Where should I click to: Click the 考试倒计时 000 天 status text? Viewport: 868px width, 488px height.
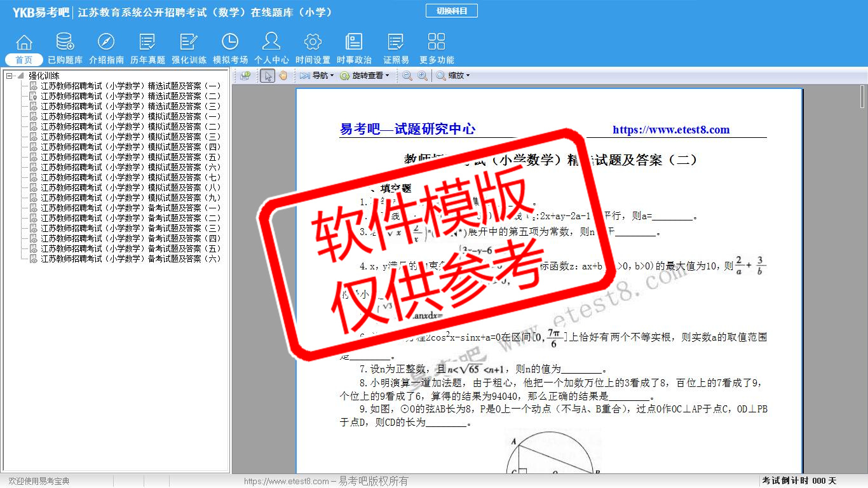click(799, 480)
